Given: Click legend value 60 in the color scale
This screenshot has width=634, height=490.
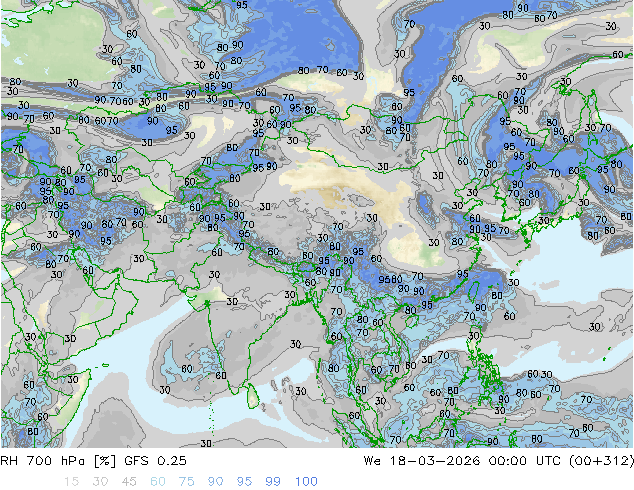Looking at the screenshot, I should [x=158, y=482].
